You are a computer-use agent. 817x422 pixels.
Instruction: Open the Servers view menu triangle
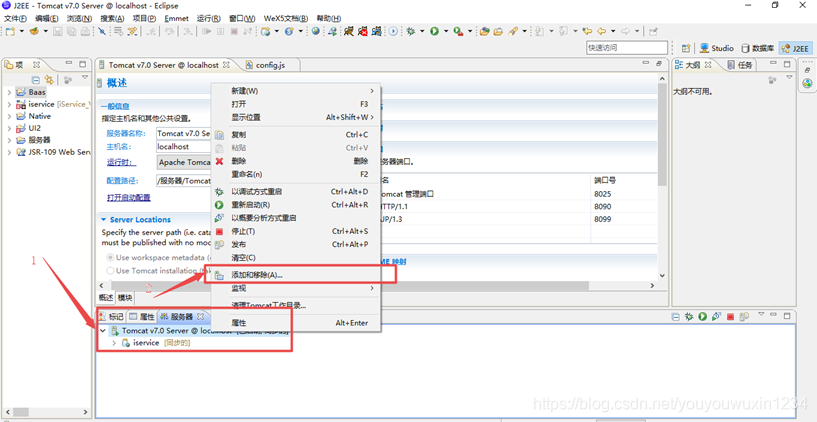point(760,314)
